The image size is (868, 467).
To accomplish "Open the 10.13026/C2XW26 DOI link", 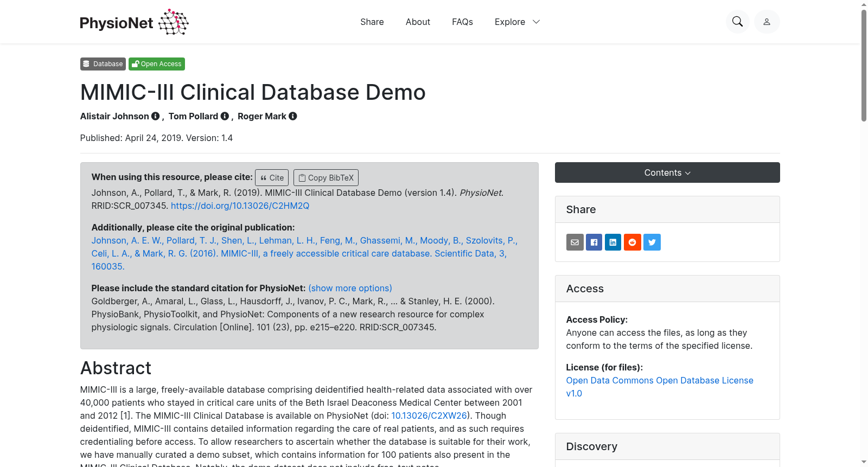I will 429,415.
